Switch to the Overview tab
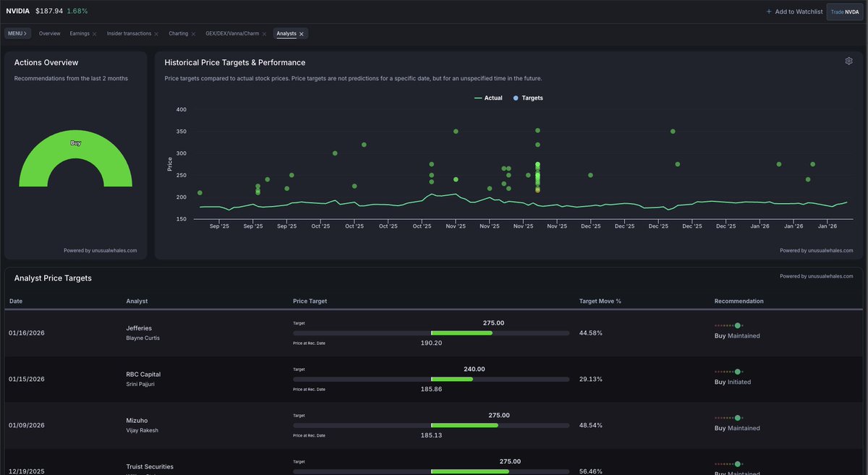Image resolution: width=868 pixels, height=475 pixels. (50, 34)
